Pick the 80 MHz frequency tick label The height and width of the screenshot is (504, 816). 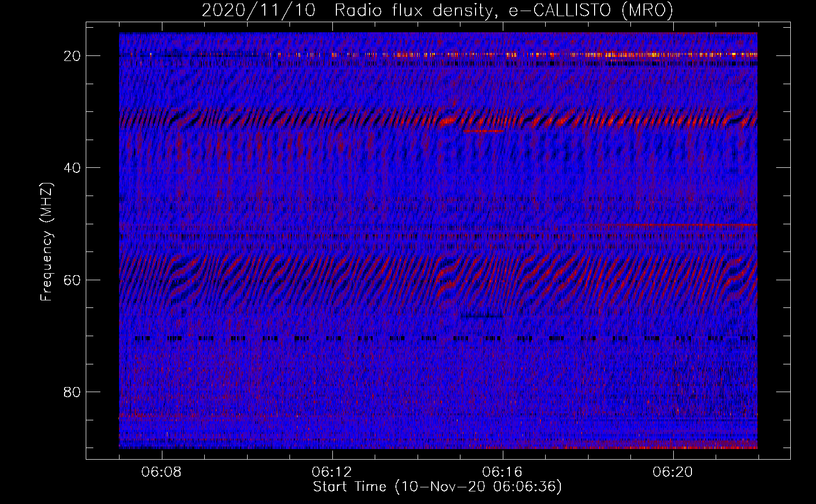(72, 392)
